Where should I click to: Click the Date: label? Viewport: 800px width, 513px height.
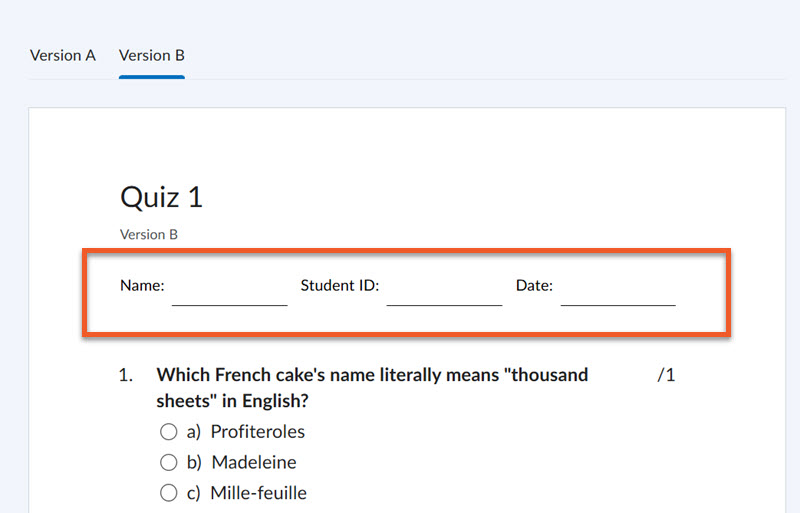534,286
